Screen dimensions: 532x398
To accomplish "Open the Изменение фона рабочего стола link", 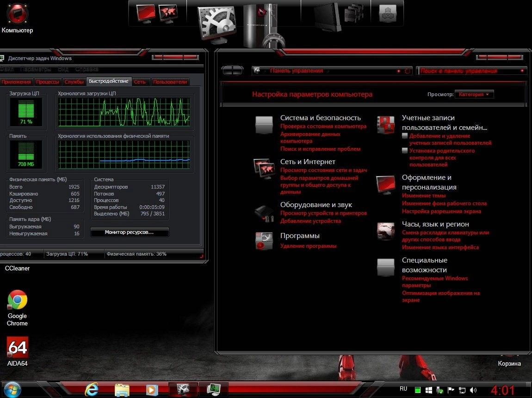I will click(x=444, y=203).
